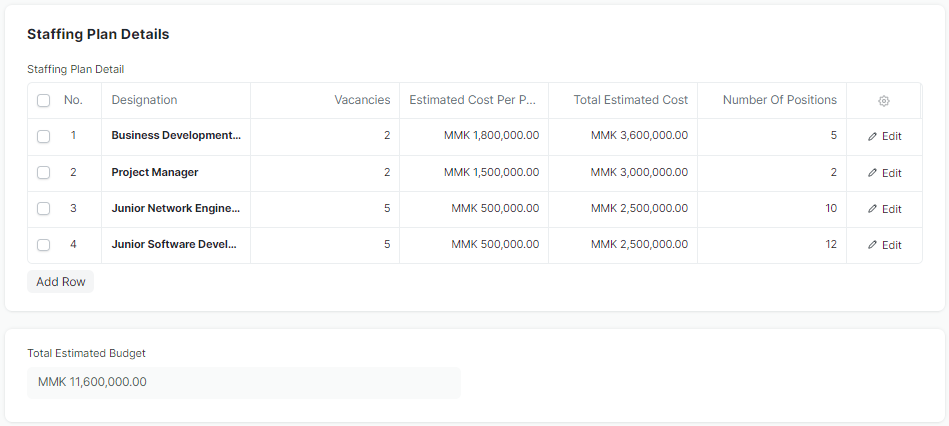This screenshot has width=949, height=426.
Task: Select the Project Manager designation cell
Action: click(176, 172)
